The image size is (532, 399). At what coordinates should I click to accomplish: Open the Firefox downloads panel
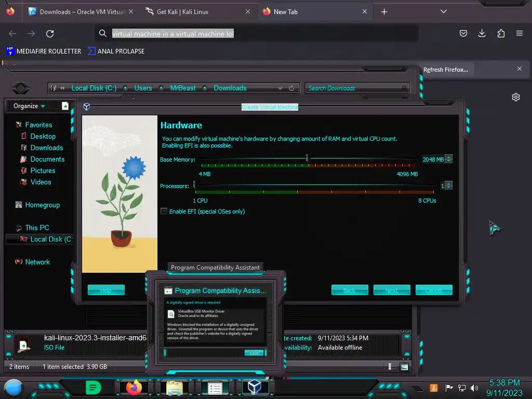point(482,33)
